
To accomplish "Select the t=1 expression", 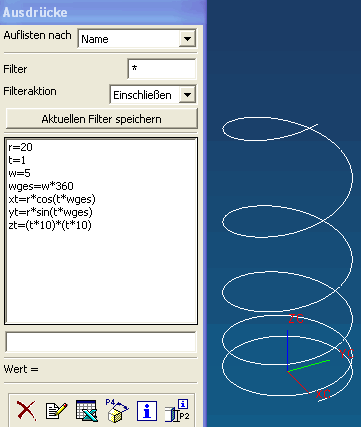I will 17,160.
